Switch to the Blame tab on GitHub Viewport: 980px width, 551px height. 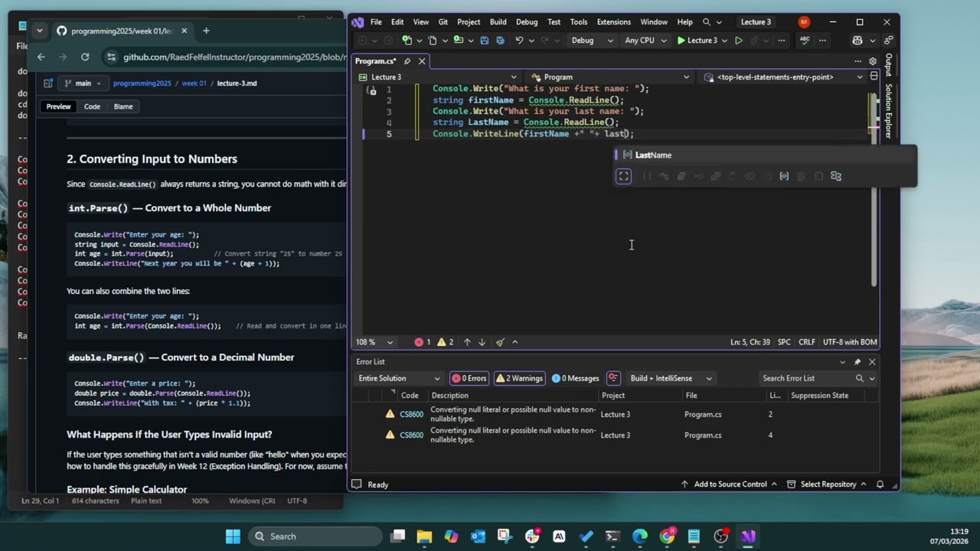tap(123, 106)
